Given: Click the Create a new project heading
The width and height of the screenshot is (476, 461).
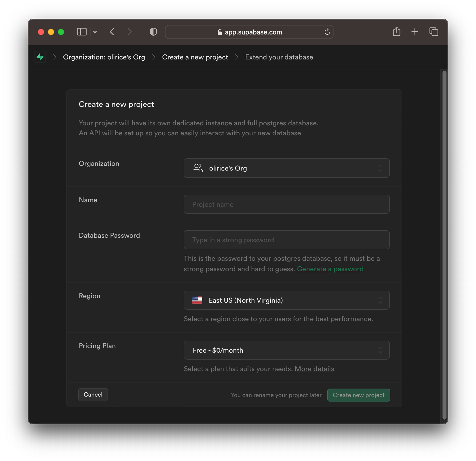Looking at the screenshot, I should pos(116,104).
